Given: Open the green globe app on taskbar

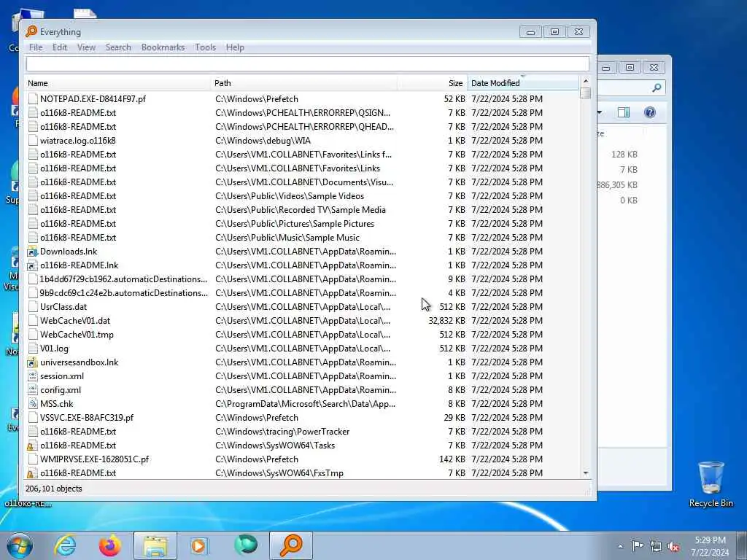Looking at the screenshot, I should (x=245, y=545).
